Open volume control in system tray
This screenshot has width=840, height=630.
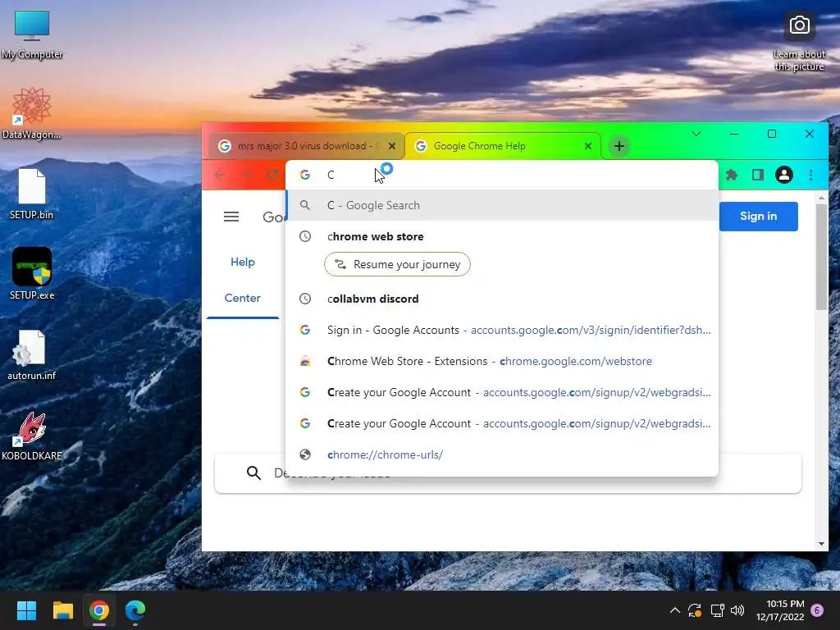[737, 610]
